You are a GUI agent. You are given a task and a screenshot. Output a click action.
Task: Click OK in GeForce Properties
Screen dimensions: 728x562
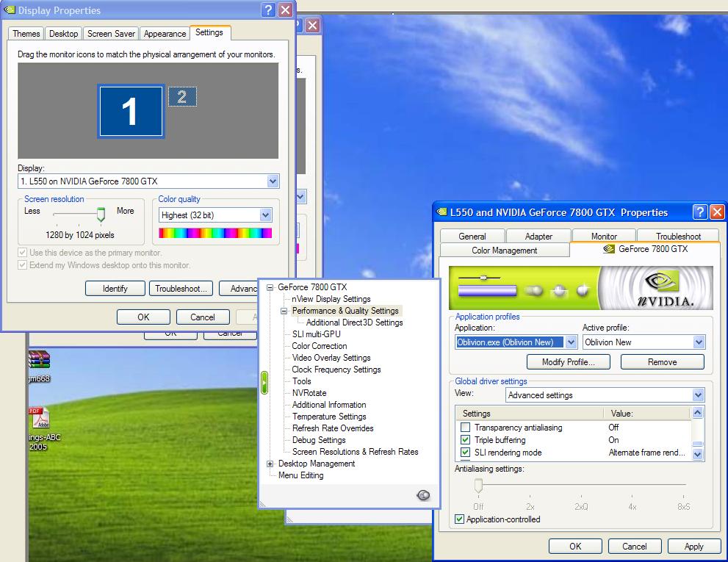575,547
